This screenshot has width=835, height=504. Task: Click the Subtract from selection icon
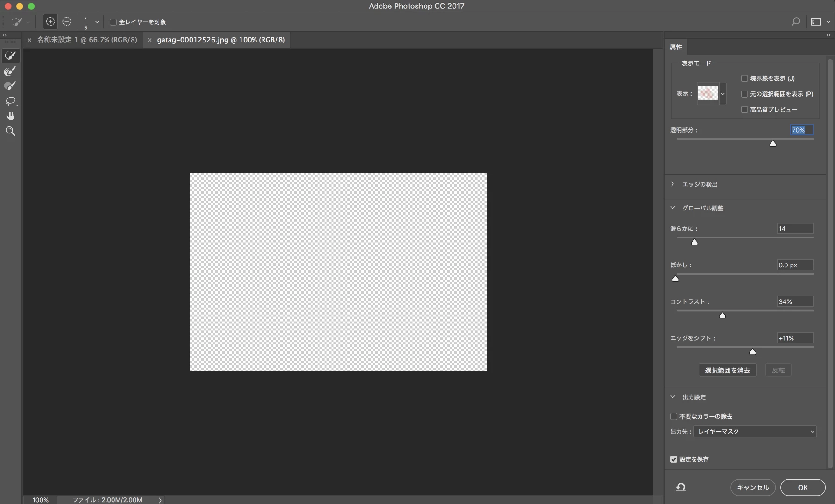67,21
